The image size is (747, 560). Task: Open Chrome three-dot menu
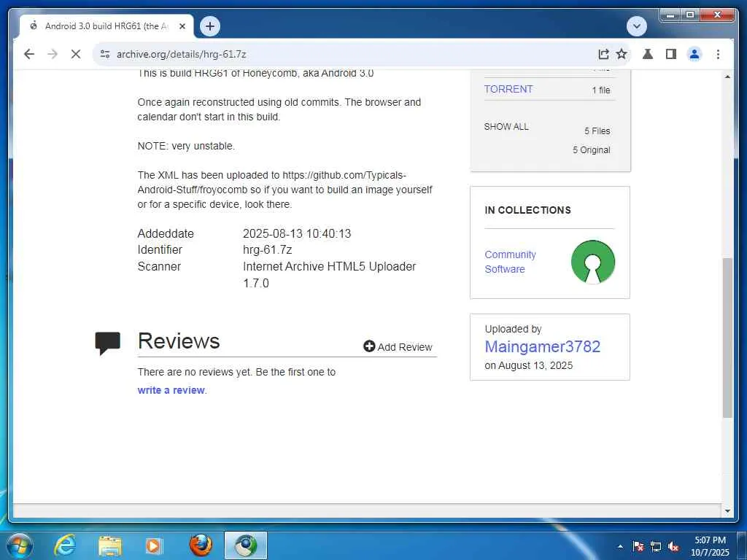click(718, 54)
